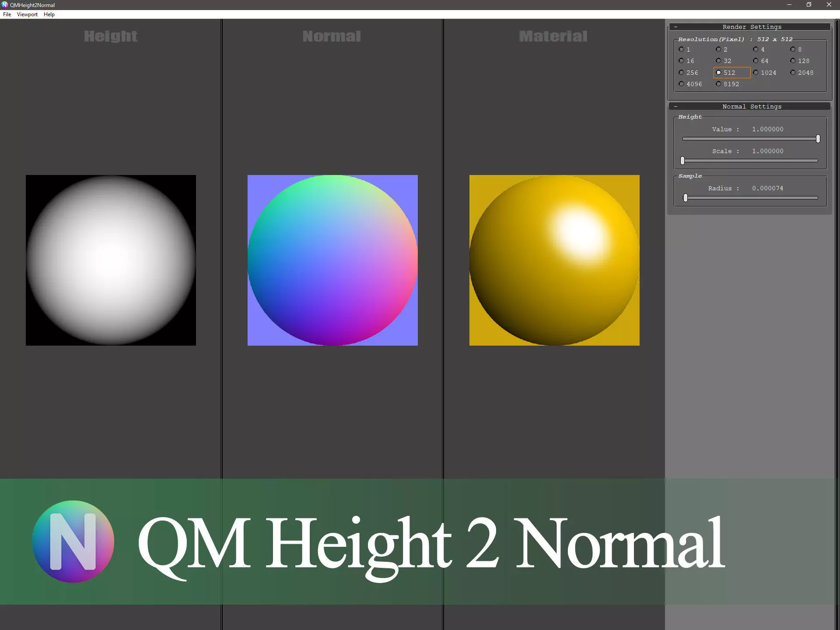Click the grayscale Height map preview
The width and height of the screenshot is (840, 630).
pyautogui.click(x=111, y=260)
